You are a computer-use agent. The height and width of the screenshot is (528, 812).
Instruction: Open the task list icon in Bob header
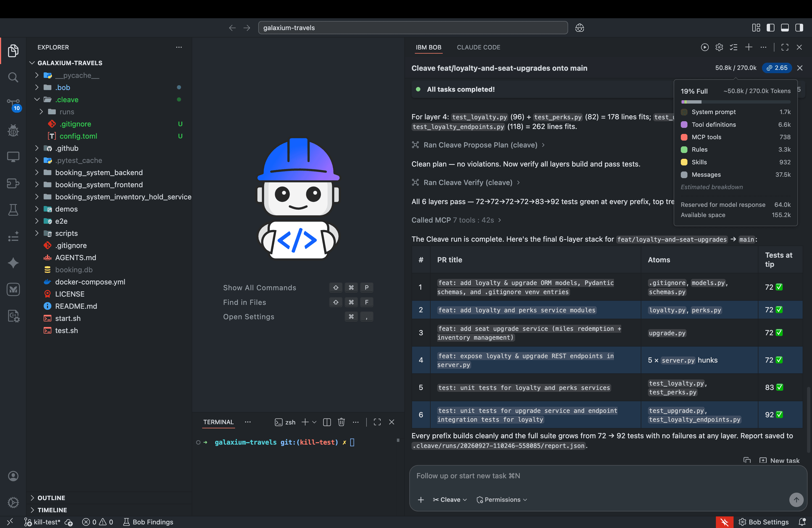pos(734,47)
